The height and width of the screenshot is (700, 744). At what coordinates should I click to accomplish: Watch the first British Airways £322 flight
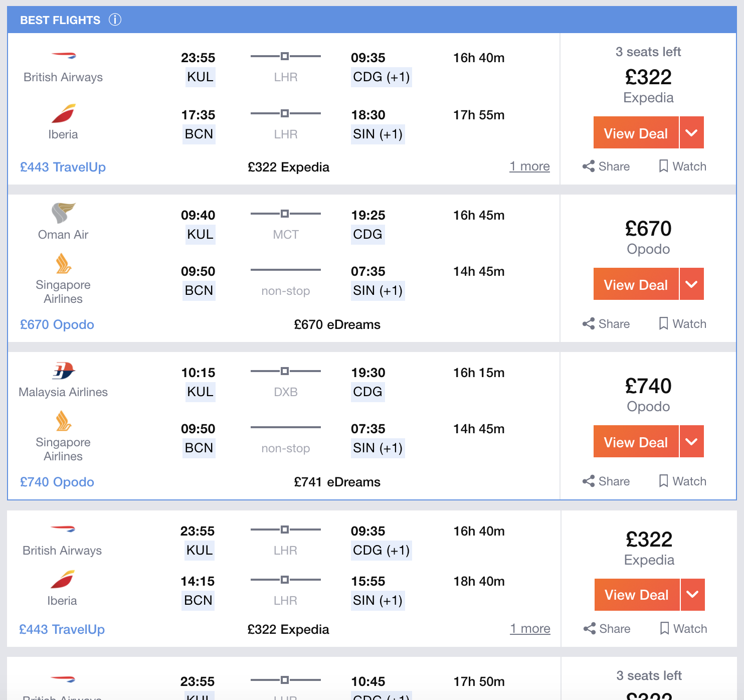[682, 166]
